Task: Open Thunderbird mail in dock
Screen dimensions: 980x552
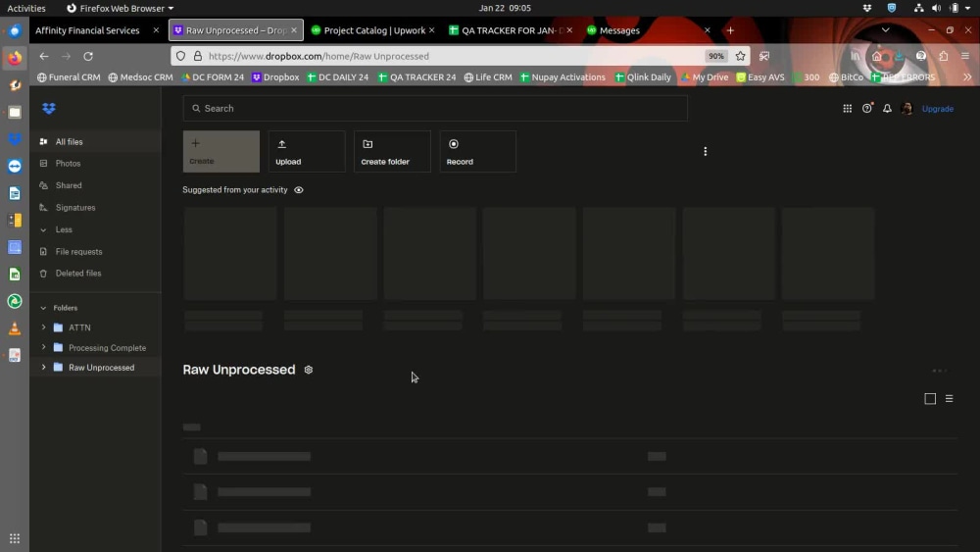Action: click(x=15, y=31)
